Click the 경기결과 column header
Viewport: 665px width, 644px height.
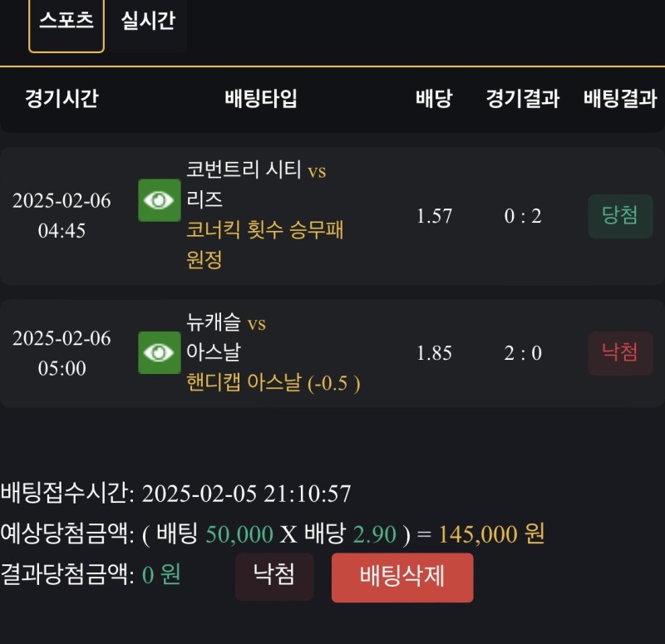[x=523, y=99]
